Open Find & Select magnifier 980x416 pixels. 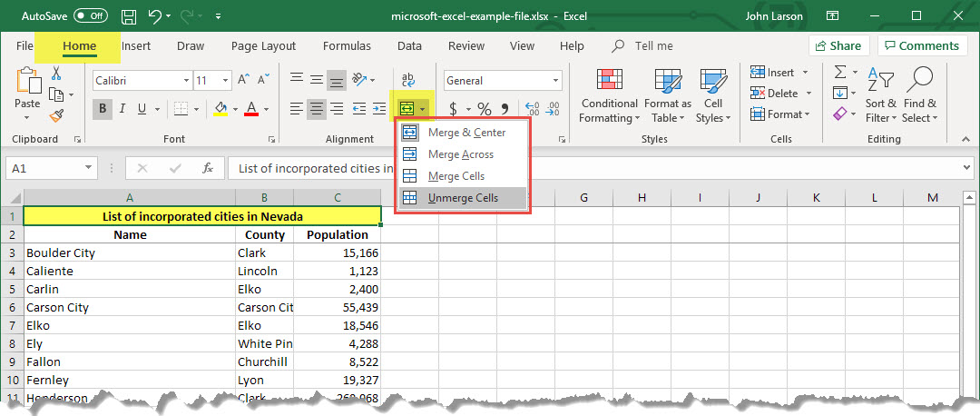(x=920, y=81)
